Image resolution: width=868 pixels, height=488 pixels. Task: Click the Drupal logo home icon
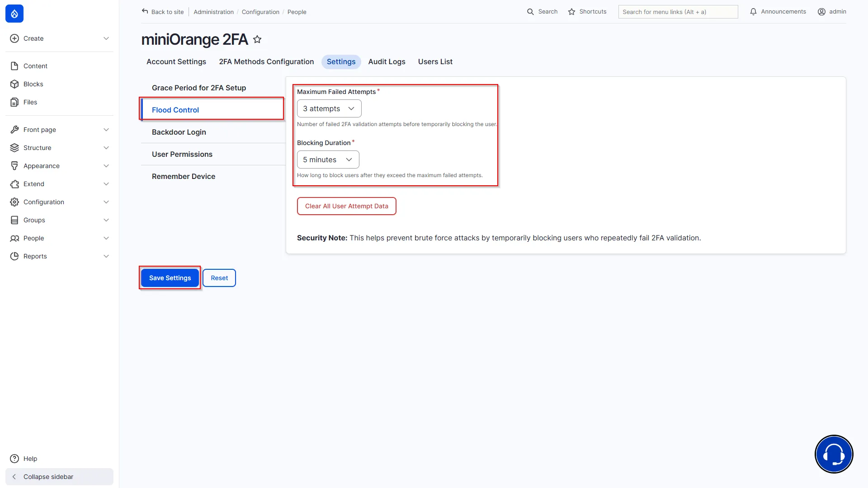(x=14, y=14)
